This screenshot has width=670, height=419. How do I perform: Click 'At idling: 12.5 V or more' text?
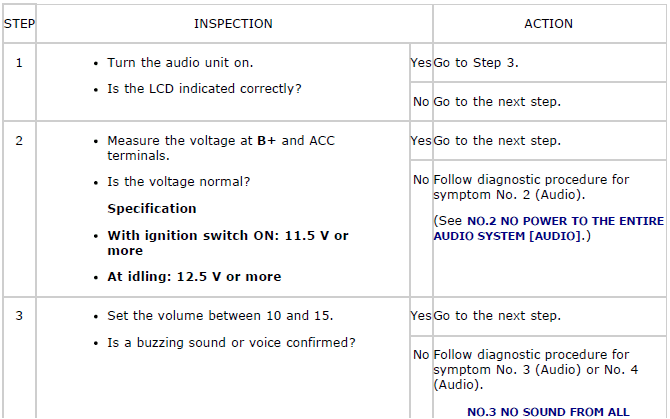click(x=194, y=277)
